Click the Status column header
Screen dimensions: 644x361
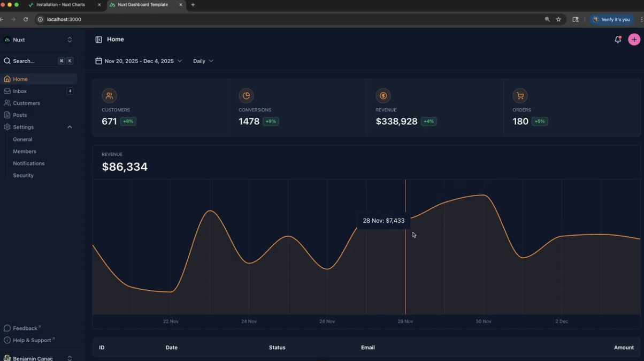pos(277,348)
